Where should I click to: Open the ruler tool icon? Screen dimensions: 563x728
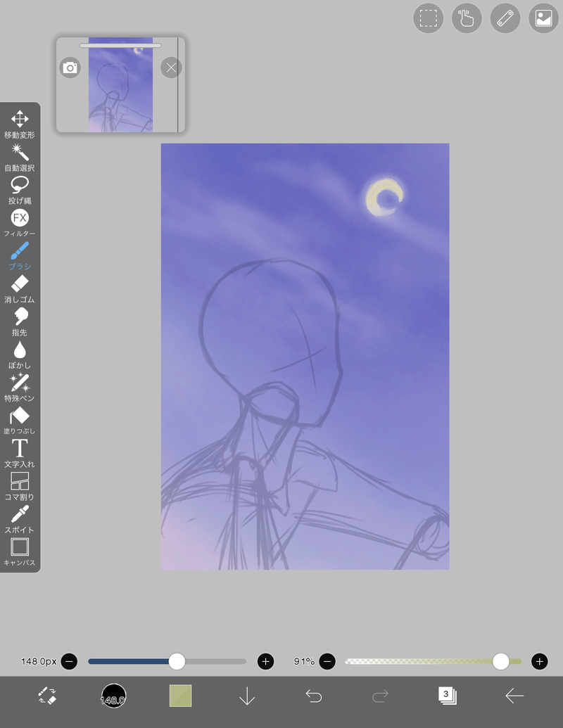point(505,18)
